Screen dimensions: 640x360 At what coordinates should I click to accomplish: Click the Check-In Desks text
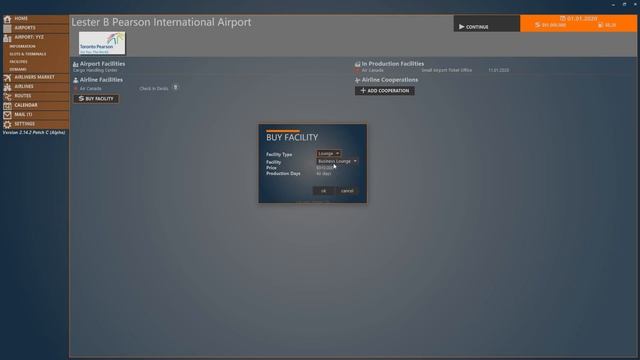coord(154,89)
